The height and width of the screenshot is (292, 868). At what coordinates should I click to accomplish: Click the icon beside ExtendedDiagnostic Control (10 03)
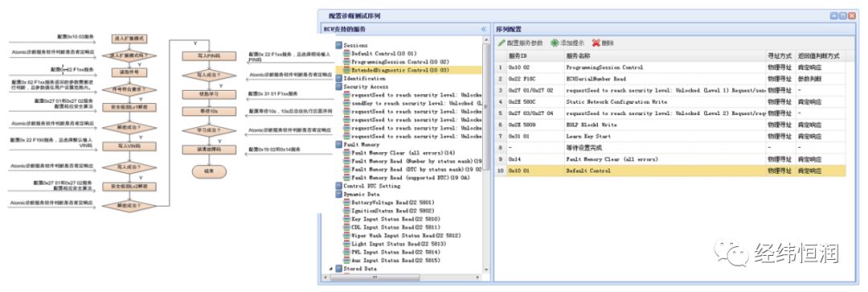346,70
